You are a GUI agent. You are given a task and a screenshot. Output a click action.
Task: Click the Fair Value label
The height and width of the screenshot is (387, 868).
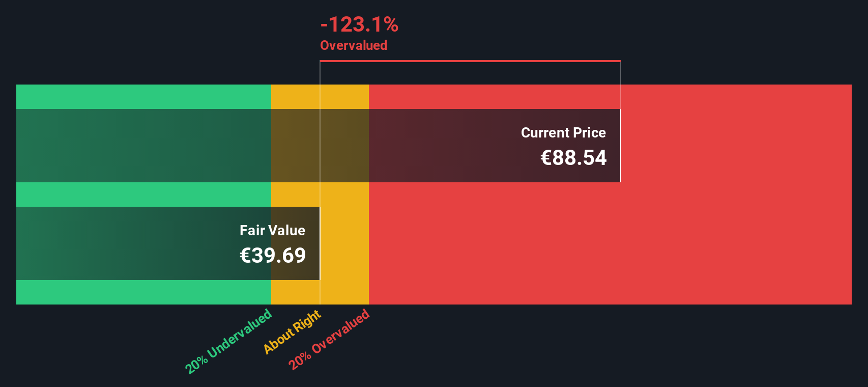tap(272, 231)
